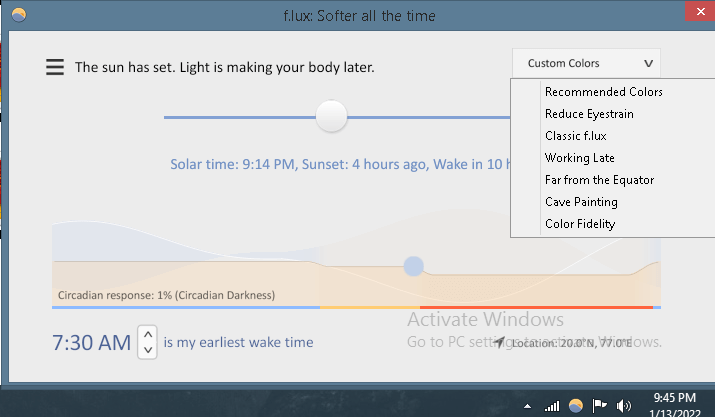Increase wake time with the up arrow
Viewport: 715px width, 417px height.
(x=148, y=334)
